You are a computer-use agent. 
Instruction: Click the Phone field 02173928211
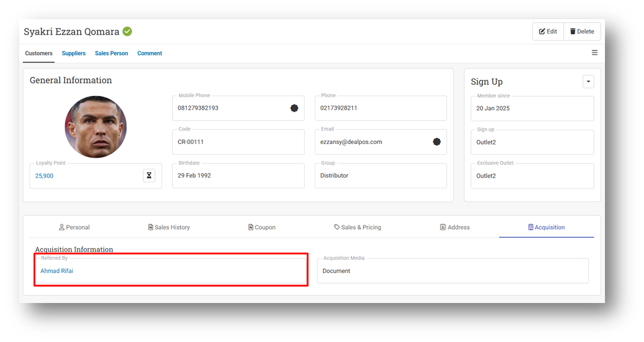pos(381,108)
